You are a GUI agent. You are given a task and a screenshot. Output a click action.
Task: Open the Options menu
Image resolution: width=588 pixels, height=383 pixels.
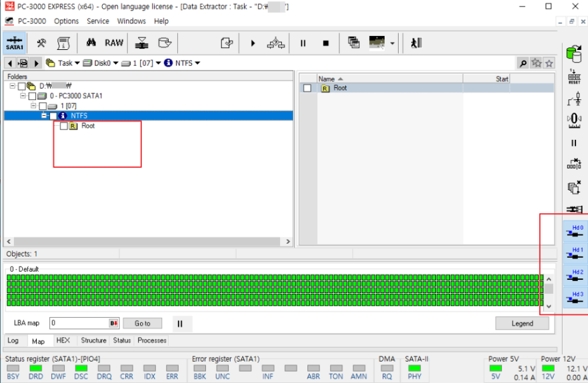pyautogui.click(x=67, y=21)
